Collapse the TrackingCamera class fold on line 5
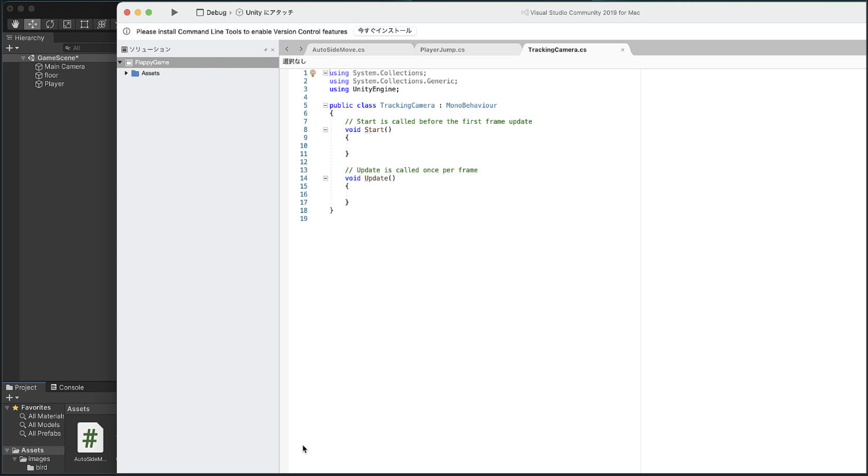Image resolution: width=868 pixels, height=476 pixels. coord(325,105)
